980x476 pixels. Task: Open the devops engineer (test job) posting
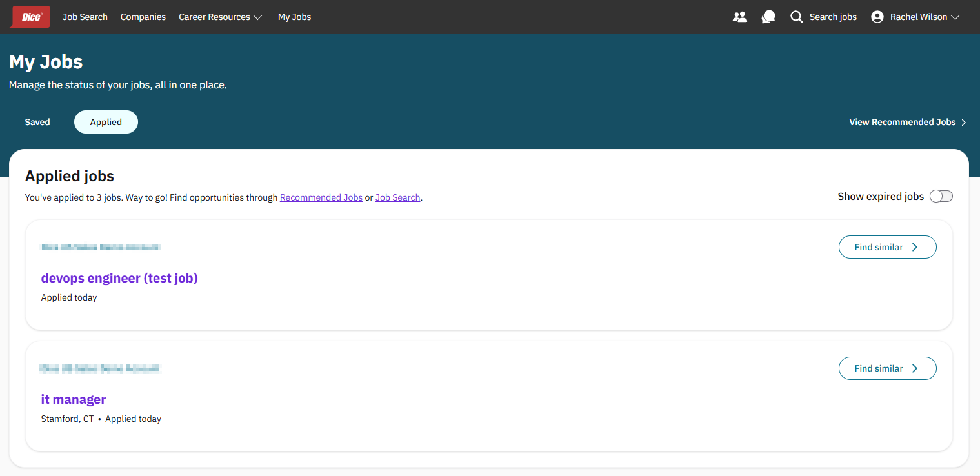tap(119, 278)
